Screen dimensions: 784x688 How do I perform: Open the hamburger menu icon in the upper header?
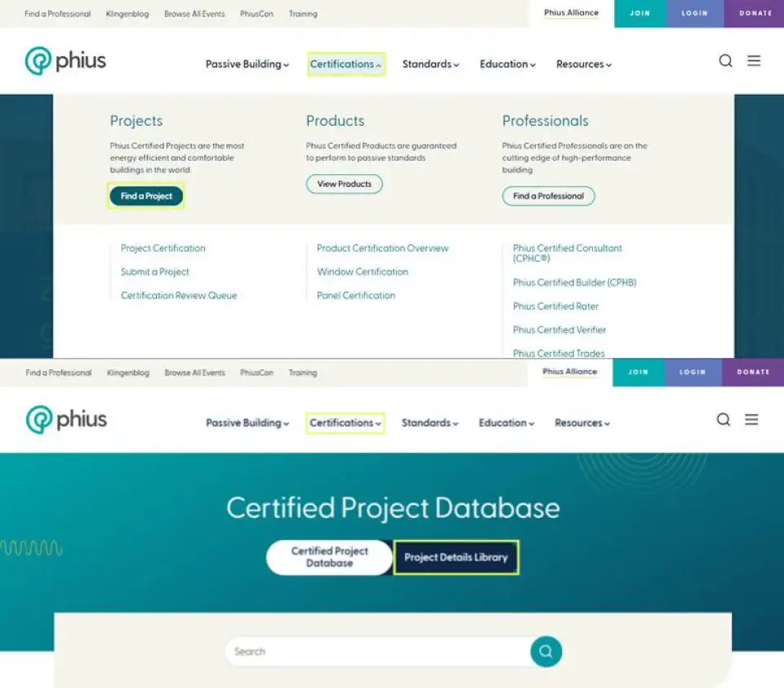pos(754,61)
